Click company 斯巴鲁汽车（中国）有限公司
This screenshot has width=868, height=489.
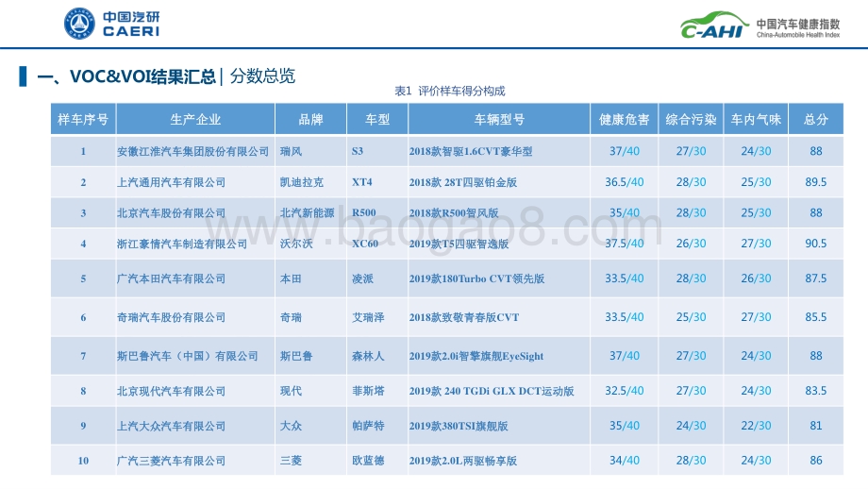[187, 356]
